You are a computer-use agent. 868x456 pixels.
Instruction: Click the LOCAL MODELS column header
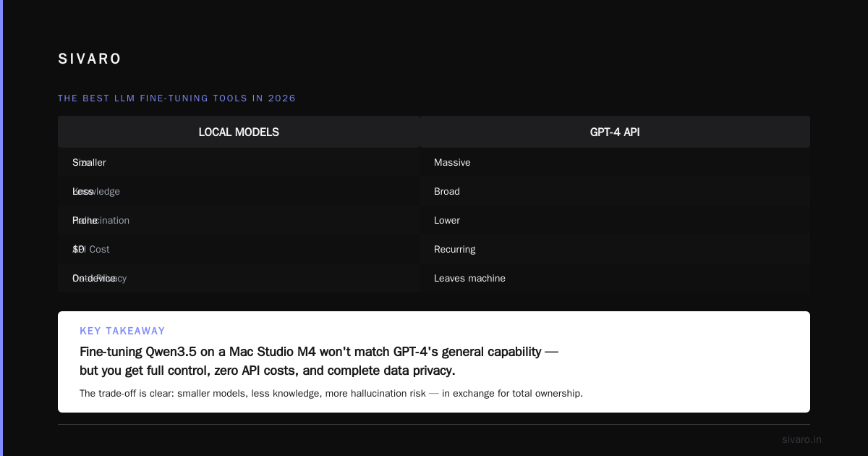[239, 132]
